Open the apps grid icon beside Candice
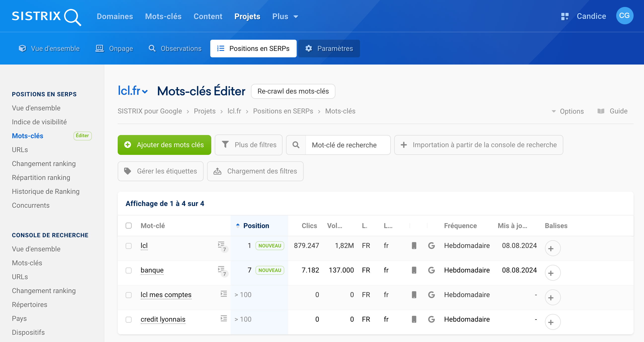This screenshot has width=644, height=342. pyautogui.click(x=565, y=16)
